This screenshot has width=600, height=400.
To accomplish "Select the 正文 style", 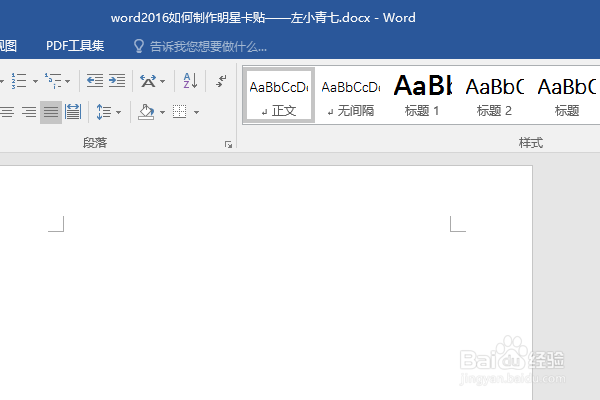I will [279, 95].
